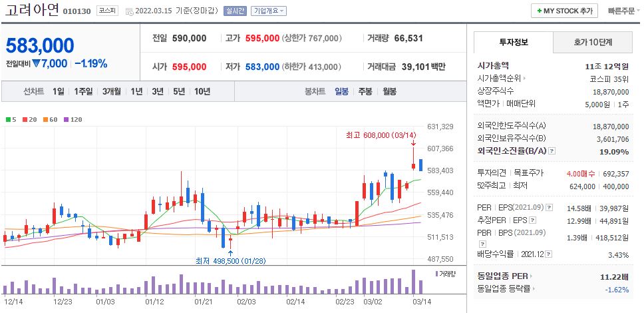Viewport: 644px width, 313px height.
Task: Click the 11.22배 industry PER value
Action: (x=615, y=277)
